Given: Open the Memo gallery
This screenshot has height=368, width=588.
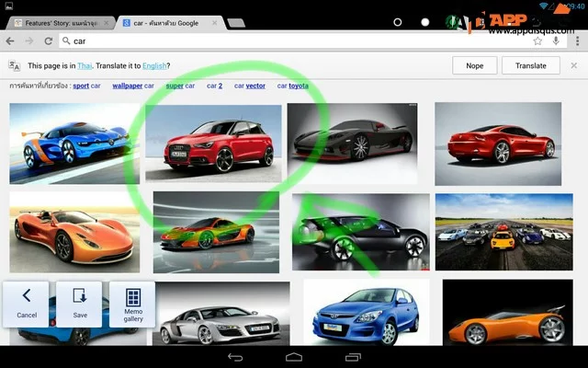Looking at the screenshot, I should click(132, 305).
